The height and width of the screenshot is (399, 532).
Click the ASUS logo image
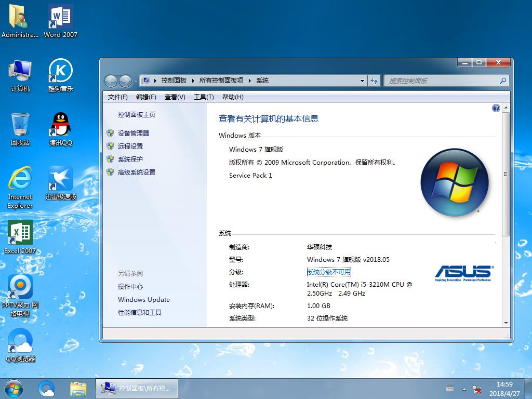point(464,273)
